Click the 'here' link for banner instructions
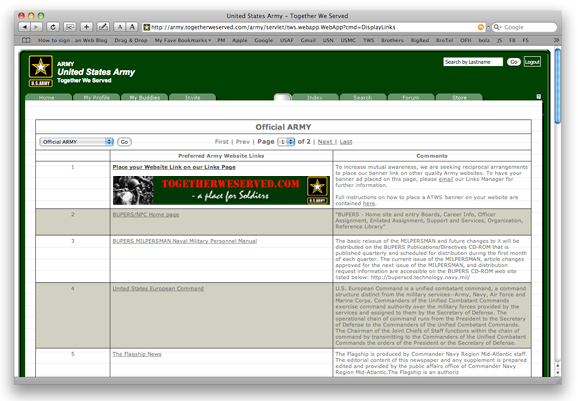This screenshot has width=578, height=401. (x=369, y=203)
